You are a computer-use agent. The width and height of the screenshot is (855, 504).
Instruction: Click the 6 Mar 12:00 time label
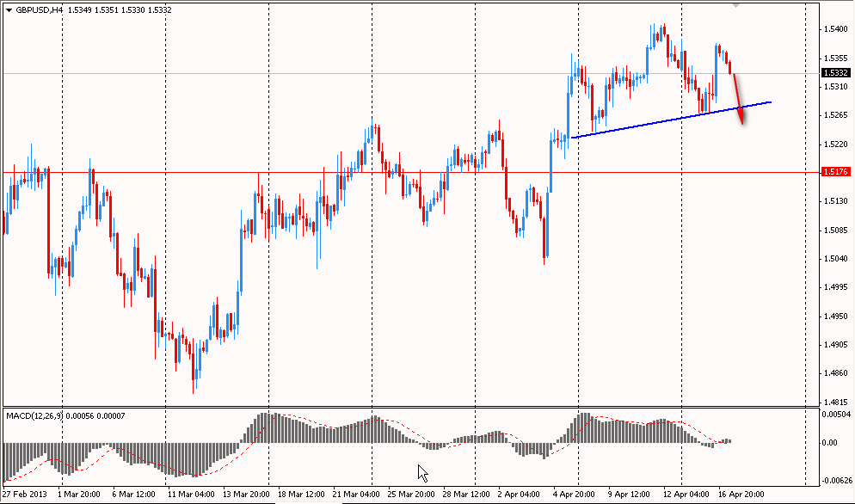pos(135,495)
